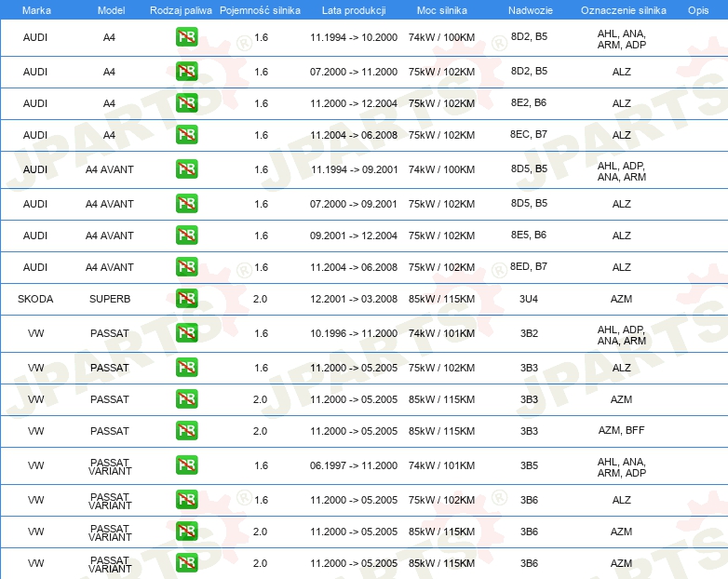Click the Moc silnika column header

441,10
